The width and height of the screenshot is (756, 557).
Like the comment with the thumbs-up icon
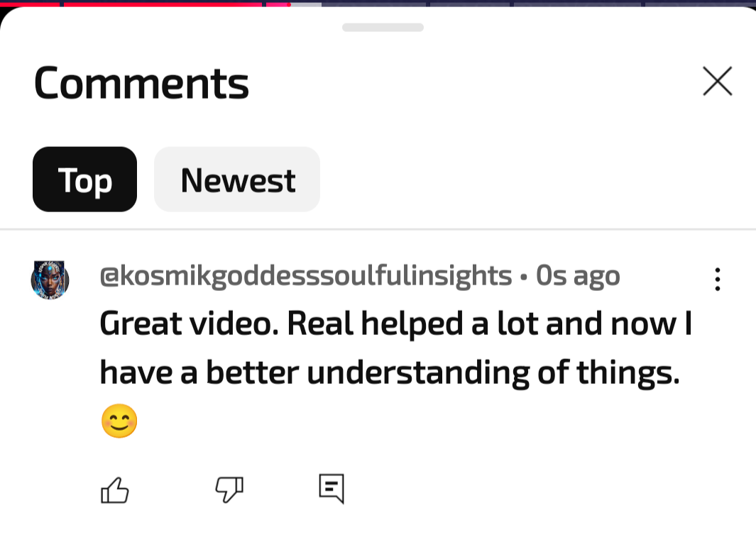tap(115, 490)
